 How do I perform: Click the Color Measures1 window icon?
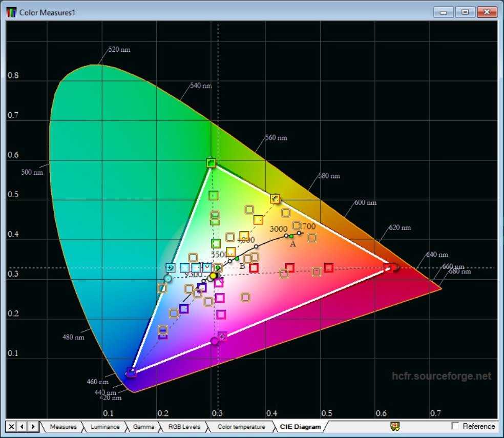coord(11,12)
